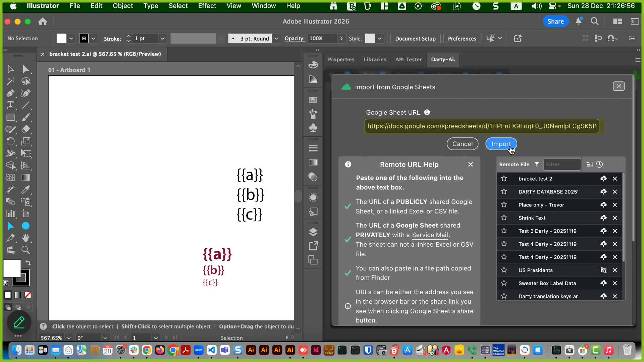Screen dimensions: 644x362
Task: Star the bracket test 2 file
Action: point(504,179)
